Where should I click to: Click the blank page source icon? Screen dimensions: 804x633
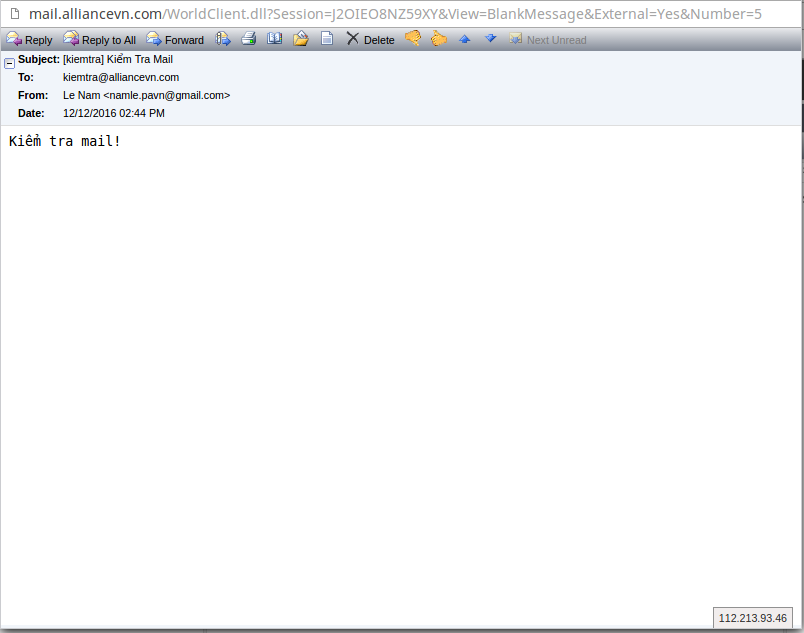pyautogui.click(x=326, y=39)
